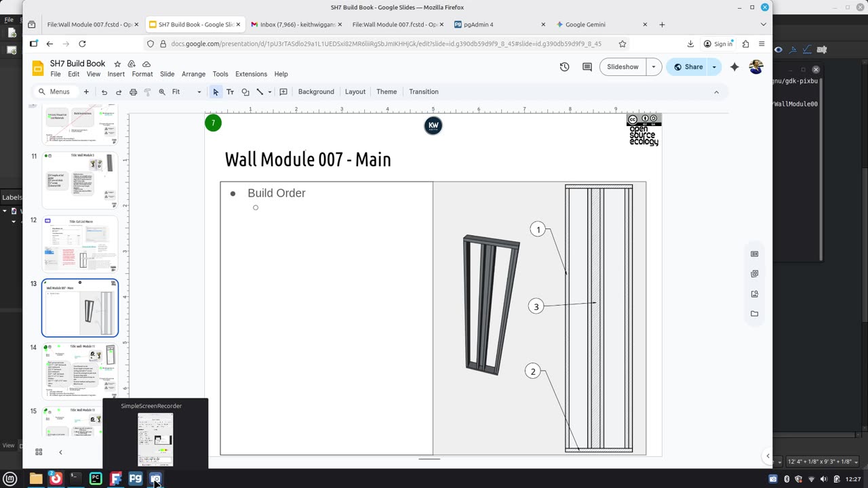Open the Slideshow options dropdown arrow

[654, 66]
